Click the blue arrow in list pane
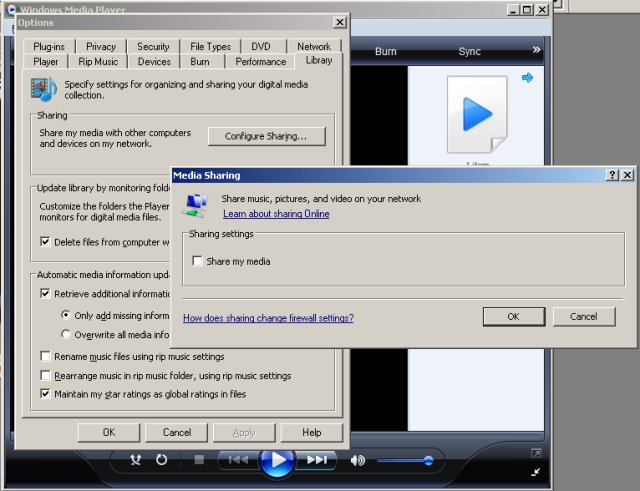 [527, 78]
